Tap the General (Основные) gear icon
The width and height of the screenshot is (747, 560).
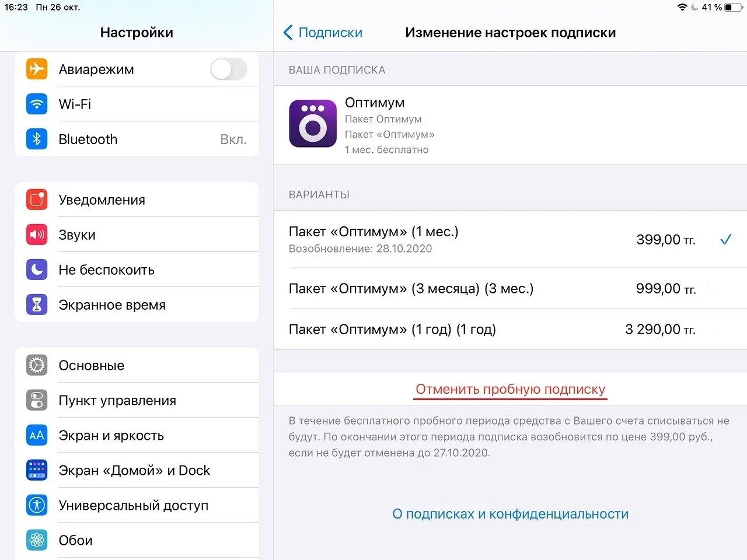(x=37, y=365)
